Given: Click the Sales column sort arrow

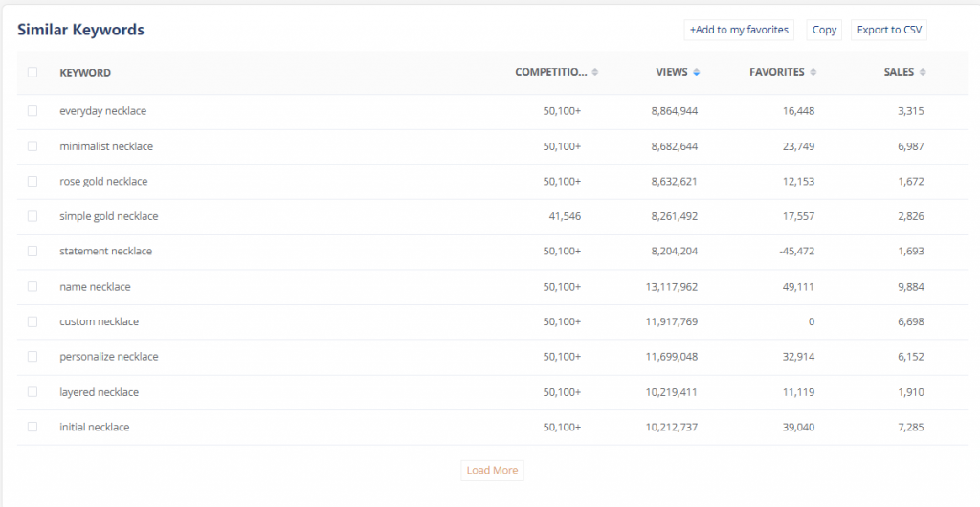Looking at the screenshot, I should click(923, 73).
